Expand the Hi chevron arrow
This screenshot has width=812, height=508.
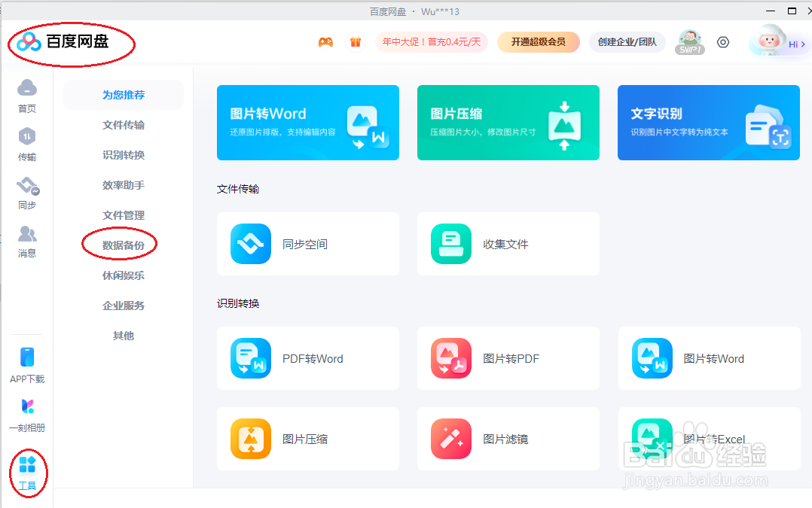[x=803, y=44]
